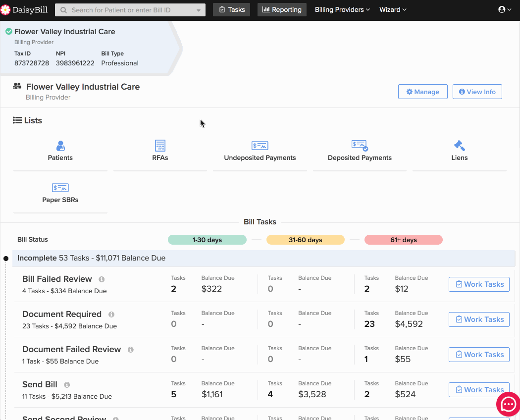
Task: Click the green verified check by provider name
Action: (x=9, y=32)
